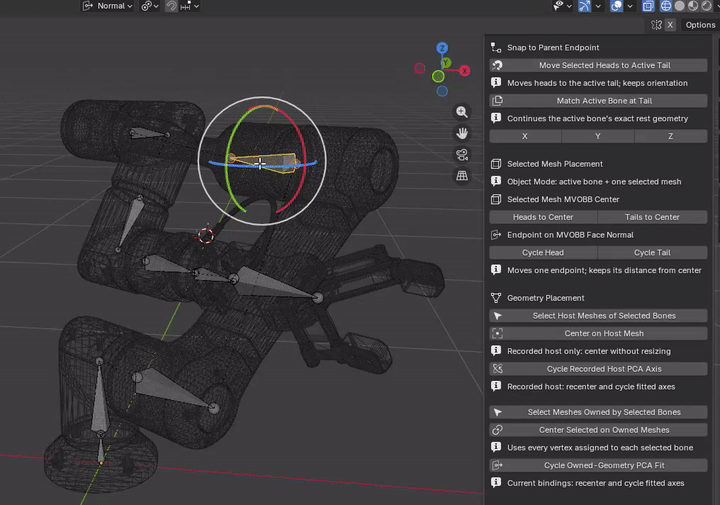Toggle X-ray mode icon
The width and height of the screenshot is (720, 505).
tap(648, 6)
